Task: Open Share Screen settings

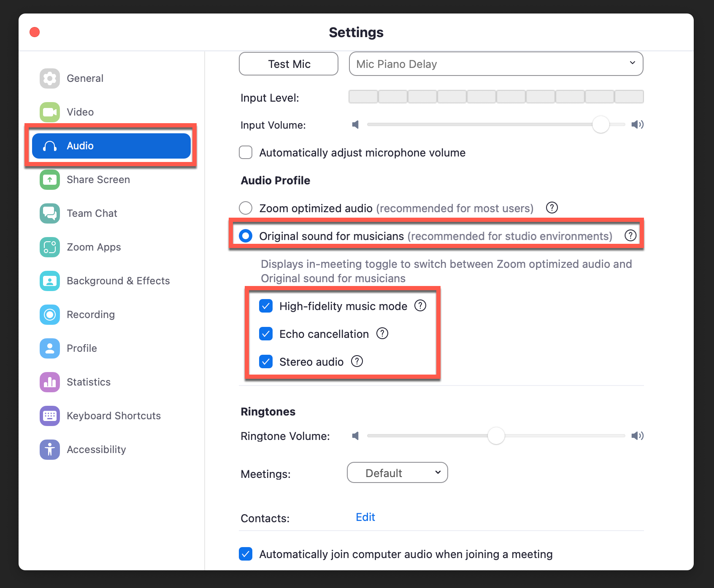Action: coord(111,180)
